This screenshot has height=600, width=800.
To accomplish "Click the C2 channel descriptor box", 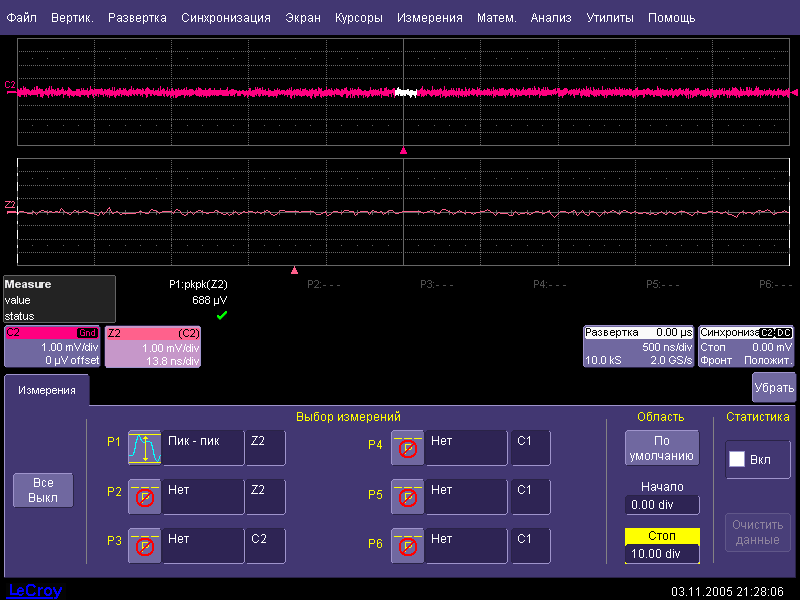I will [52, 346].
